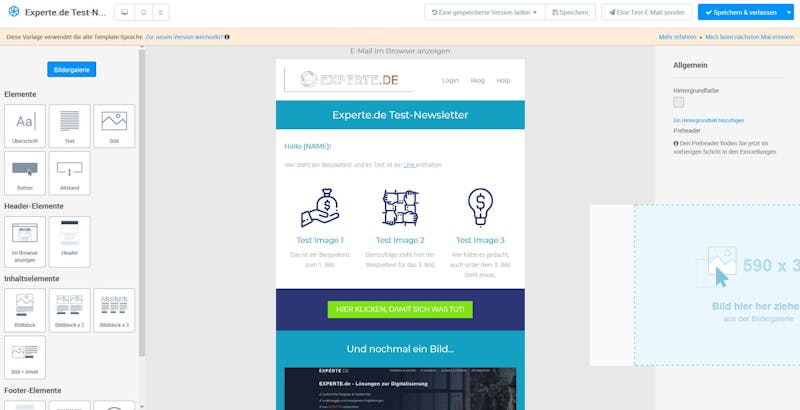The height and width of the screenshot is (410, 800).
Task: Choose the Bildblock x 3 element
Action: click(114, 310)
